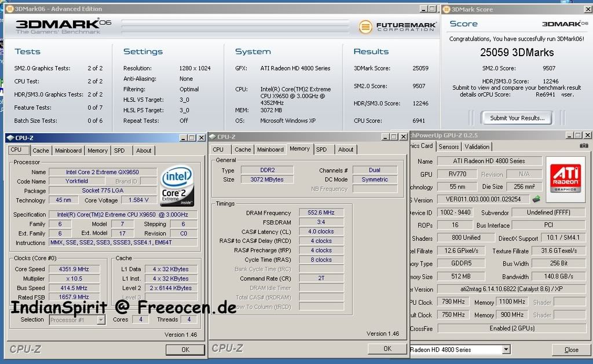Click the Memory Type GDDR5 value
This screenshot has height=364, width=593.
pyautogui.click(x=461, y=263)
